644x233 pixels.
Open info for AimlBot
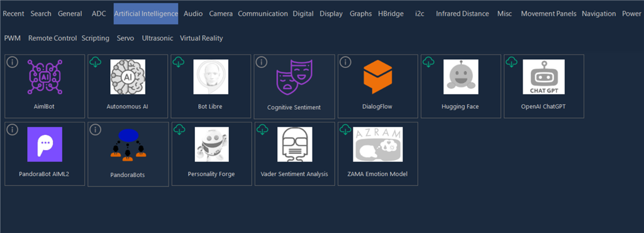pyautogui.click(x=13, y=62)
